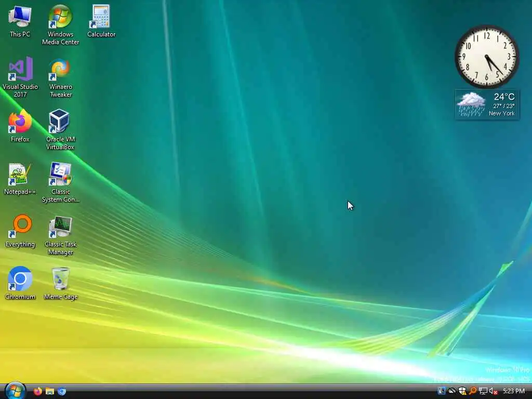
Task: Click the muted volume tray icon
Action: tap(494, 391)
